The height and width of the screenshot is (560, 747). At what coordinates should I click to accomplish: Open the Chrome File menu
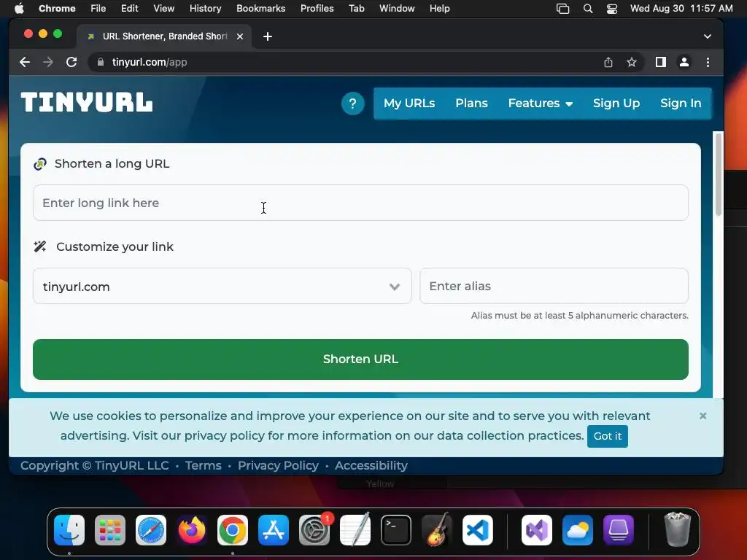click(x=98, y=8)
